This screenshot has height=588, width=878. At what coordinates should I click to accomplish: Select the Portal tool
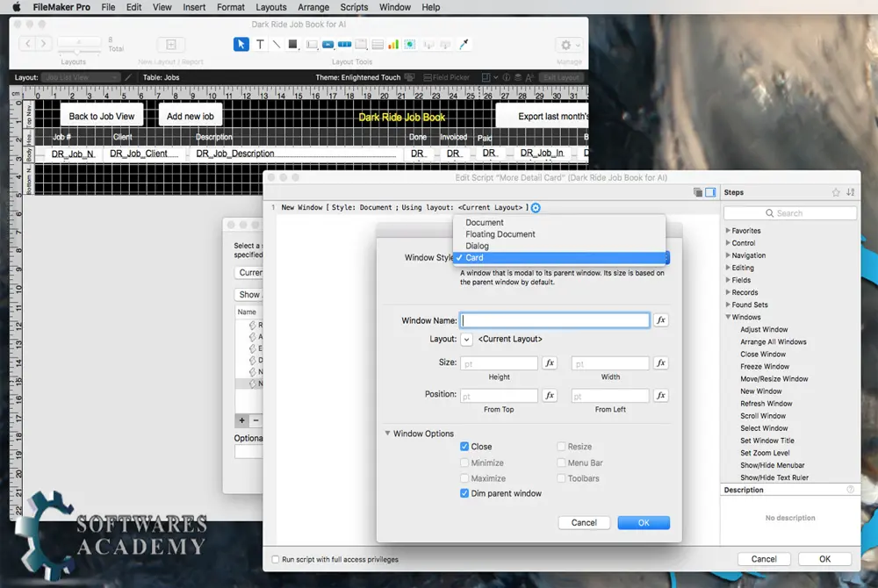click(x=378, y=44)
